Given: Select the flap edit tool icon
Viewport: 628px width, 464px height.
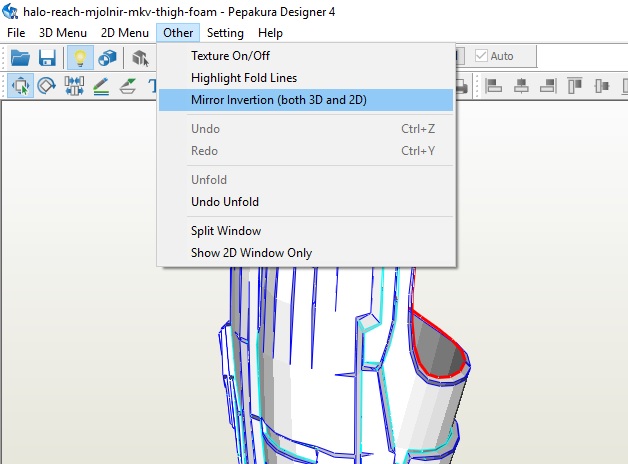Looking at the screenshot, I should (x=128, y=86).
